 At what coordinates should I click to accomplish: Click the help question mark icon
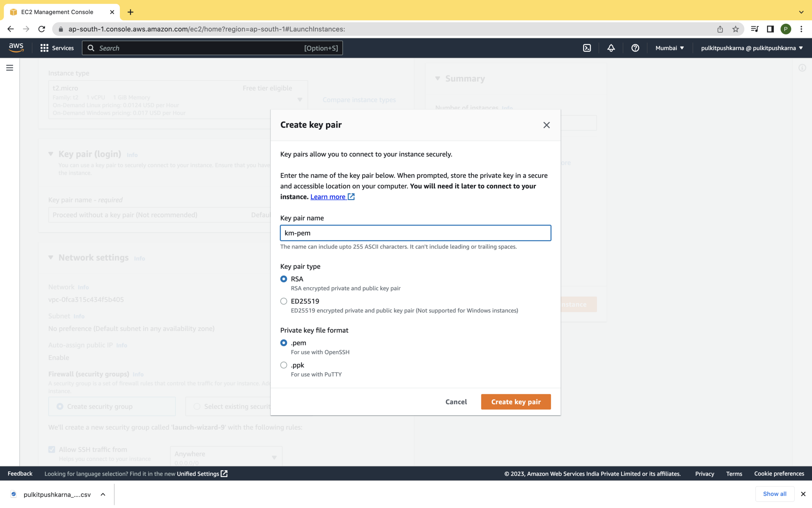pyautogui.click(x=635, y=48)
